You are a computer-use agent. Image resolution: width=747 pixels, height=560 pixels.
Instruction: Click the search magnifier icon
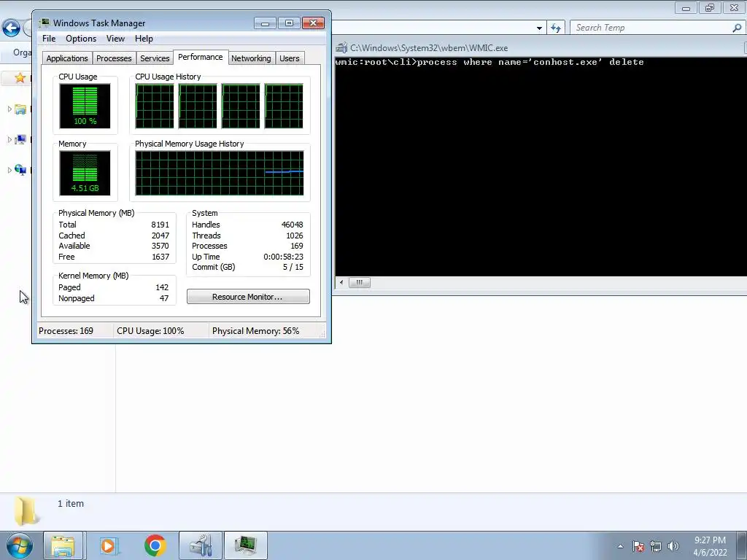pyautogui.click(x=737, y=28)
